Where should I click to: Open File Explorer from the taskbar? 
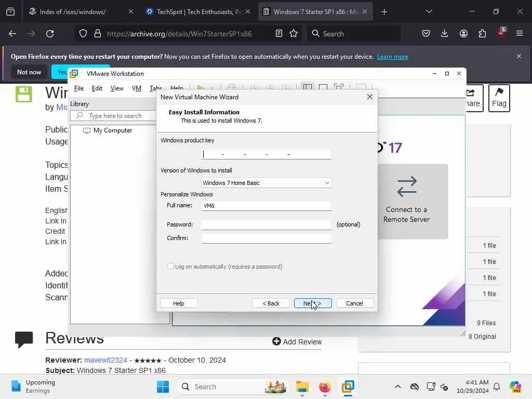click(x=302, y=387)
